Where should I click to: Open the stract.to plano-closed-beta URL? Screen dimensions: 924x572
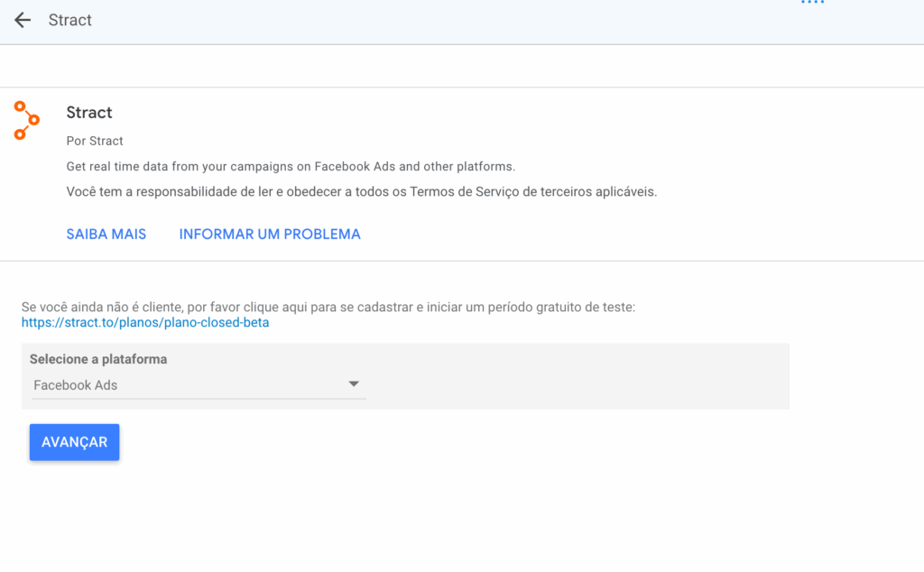(145, 322)
